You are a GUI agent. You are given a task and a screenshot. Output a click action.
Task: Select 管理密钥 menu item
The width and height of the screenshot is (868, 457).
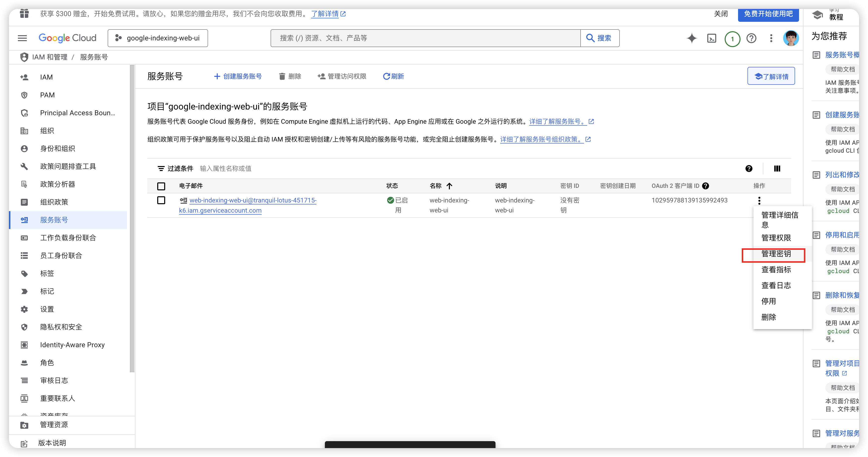point(782,254)
